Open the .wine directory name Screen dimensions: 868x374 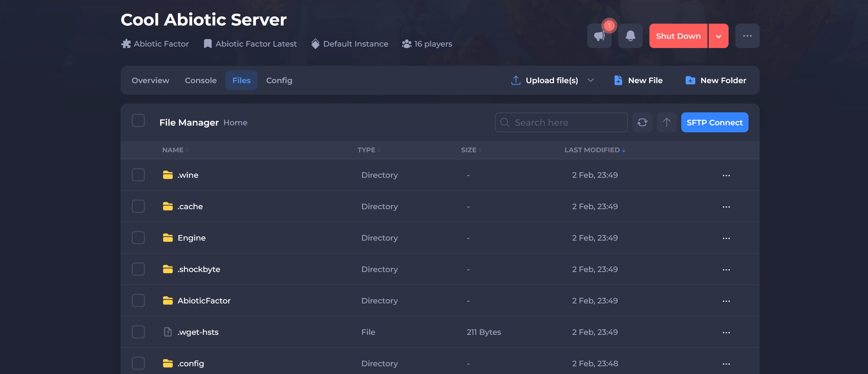tap(188, 175)
